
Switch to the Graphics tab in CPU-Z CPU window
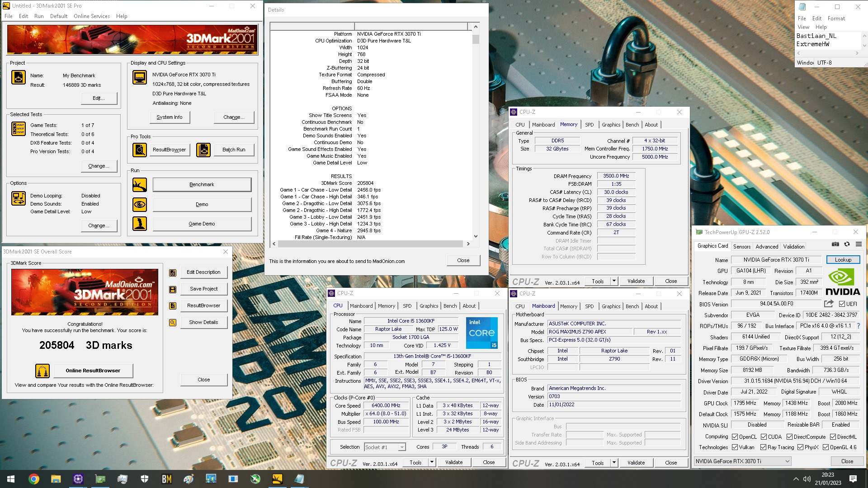point(429,306)
